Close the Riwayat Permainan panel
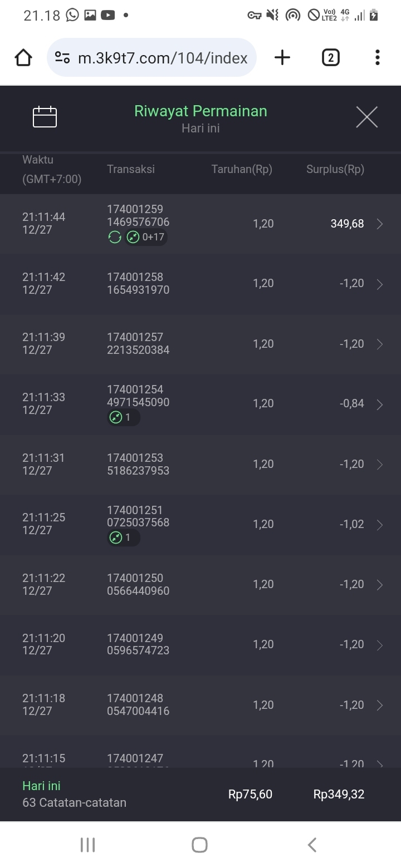401x868 pixels. tap(366, 117)
